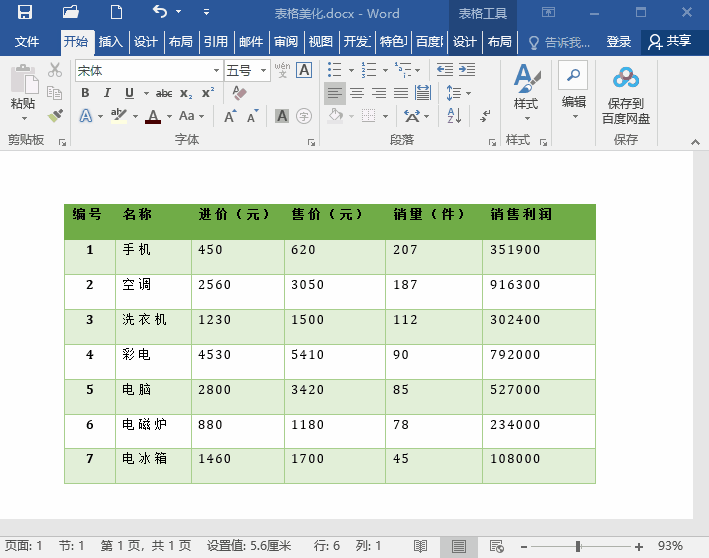Screen dimensions: 709x558
Task: Open the font size 五号 dropdown
Action: (x=263, y=71)
